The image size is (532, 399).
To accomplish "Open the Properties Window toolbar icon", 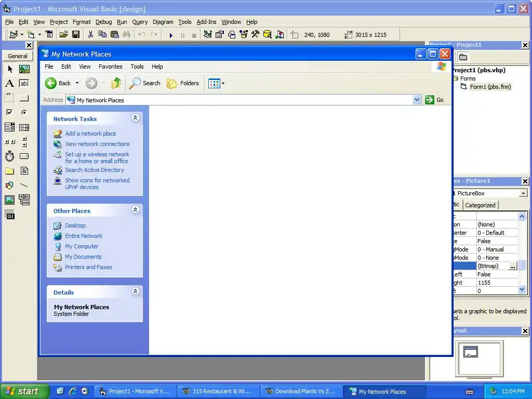I will pyautogui.click(x=220, y=35).
